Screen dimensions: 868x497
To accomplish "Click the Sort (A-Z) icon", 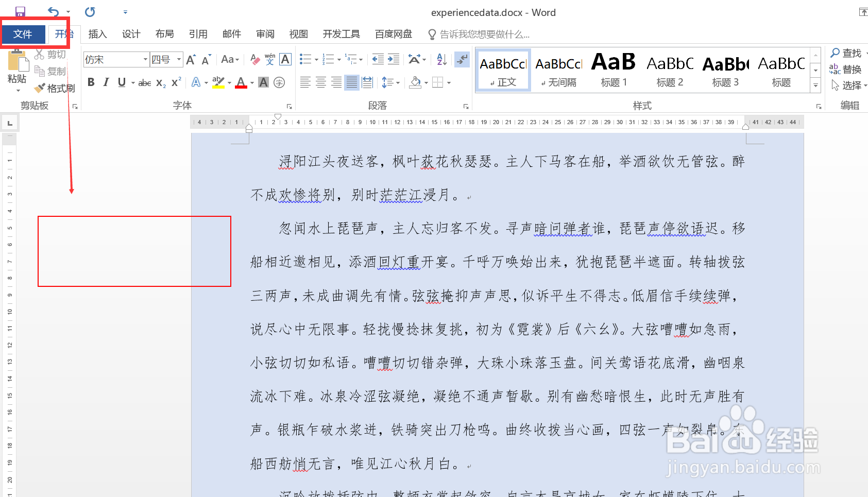I will pyautogui.click(x=442, y=60).
